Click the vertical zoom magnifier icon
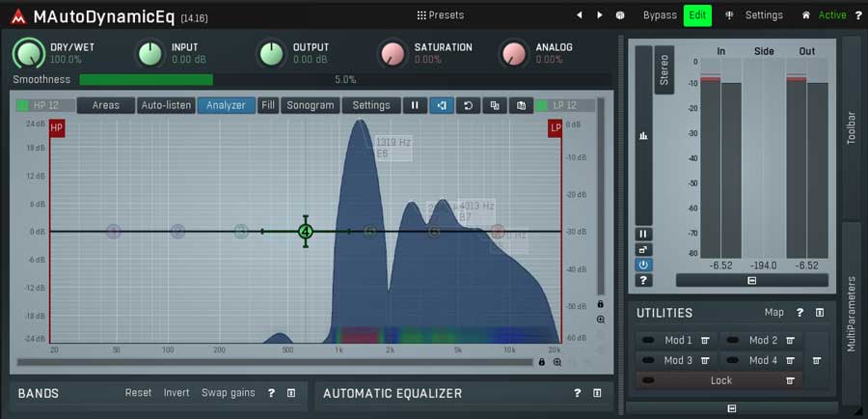The width and height of the screenshot is (868, 419). click(601, 320)
